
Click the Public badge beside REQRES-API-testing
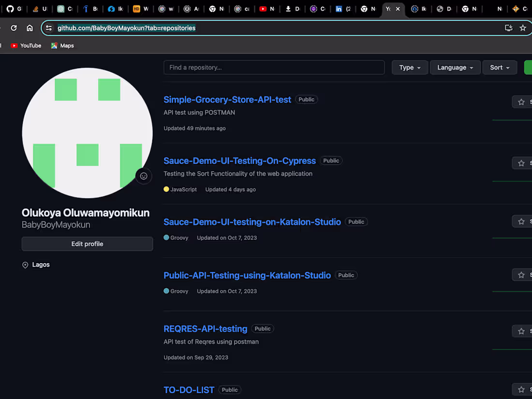(263, 329)
